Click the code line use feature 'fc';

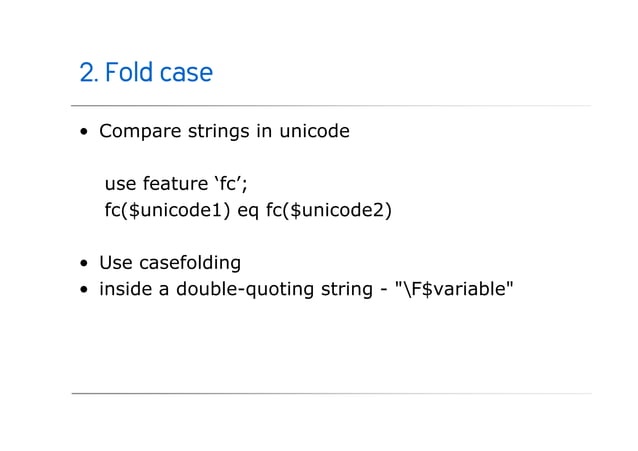click(176, 184)
